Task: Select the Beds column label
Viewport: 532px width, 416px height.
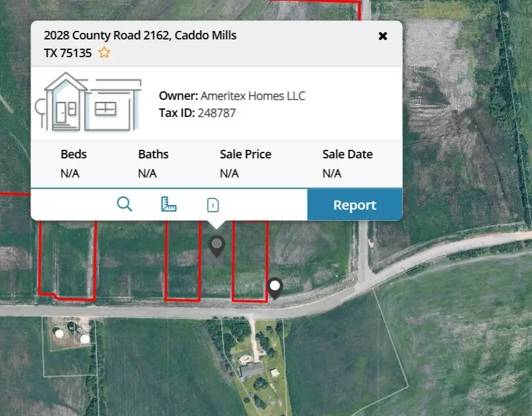Action: [x=74, y=154]
